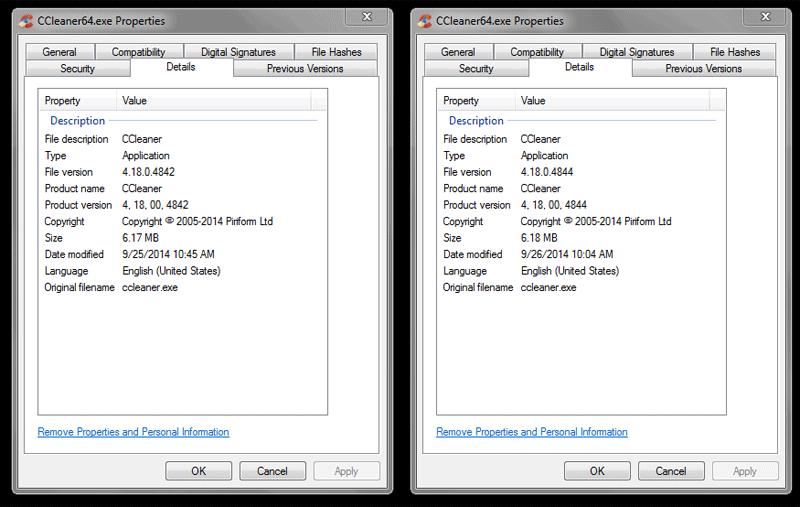
Task: Click Apply button in right window
Action: [745, 471]
